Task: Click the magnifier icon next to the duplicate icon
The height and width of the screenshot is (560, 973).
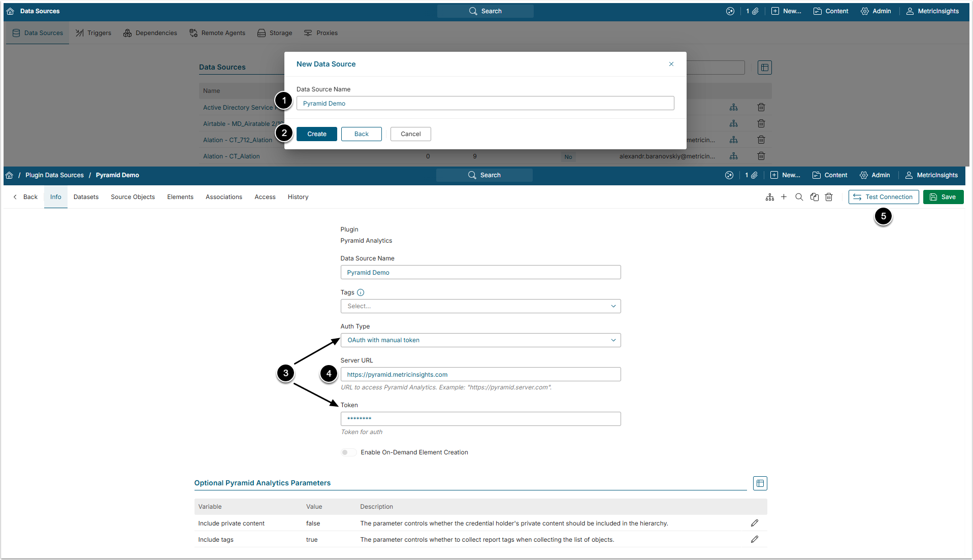Action: pyautogui.click(x=799, y=197)
